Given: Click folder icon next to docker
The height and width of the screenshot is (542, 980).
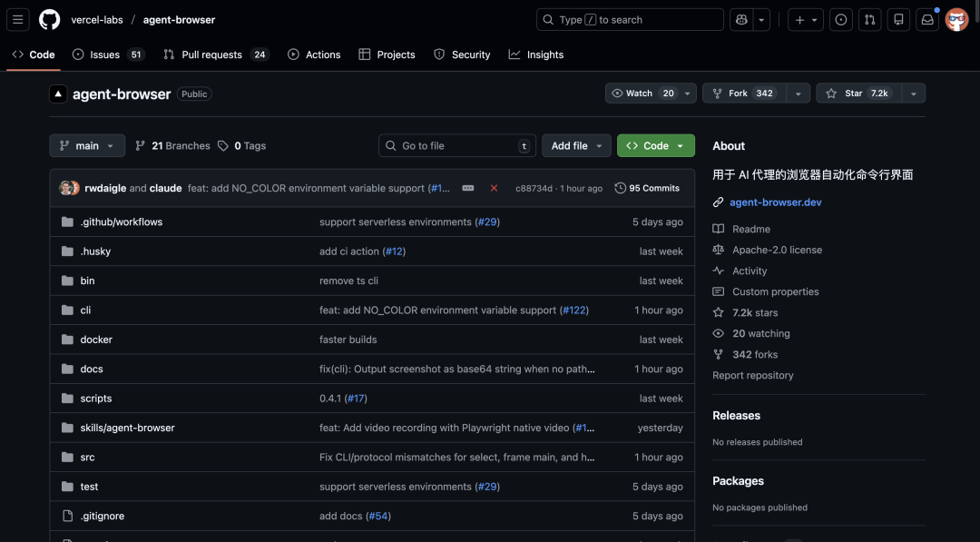Looking at the screenshot, I should tap(67, 340).
